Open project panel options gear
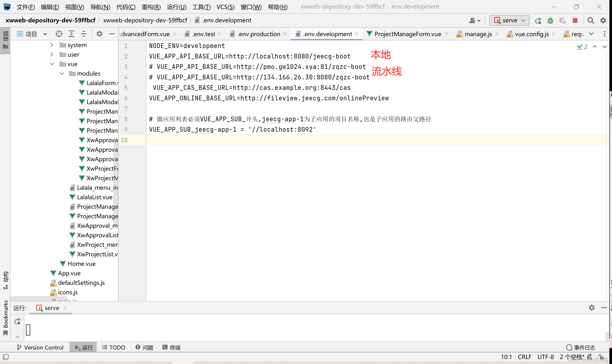The image size is (612, 364). [x=99, y=34]
